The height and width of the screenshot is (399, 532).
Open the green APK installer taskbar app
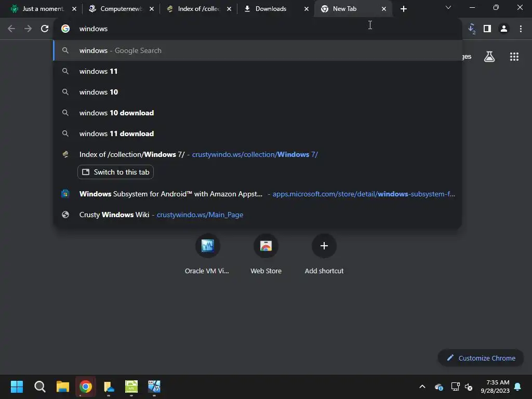pyautogui.click(x=131, y=387)
